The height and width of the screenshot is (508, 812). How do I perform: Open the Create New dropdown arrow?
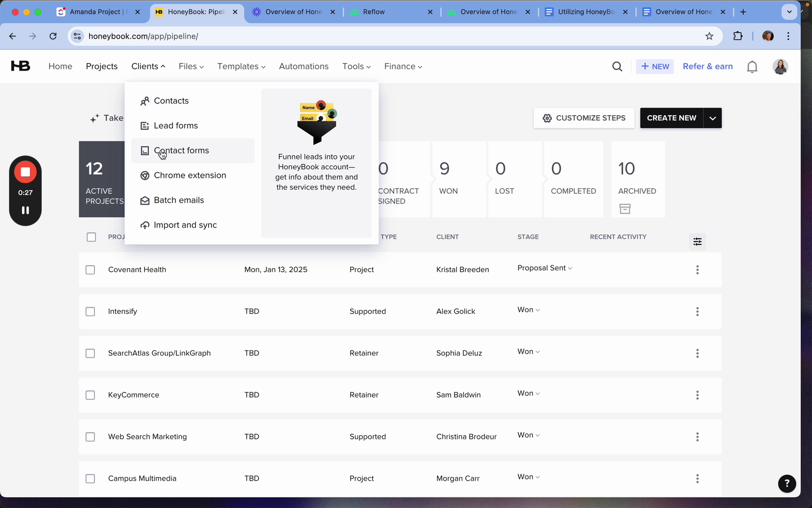713,118
